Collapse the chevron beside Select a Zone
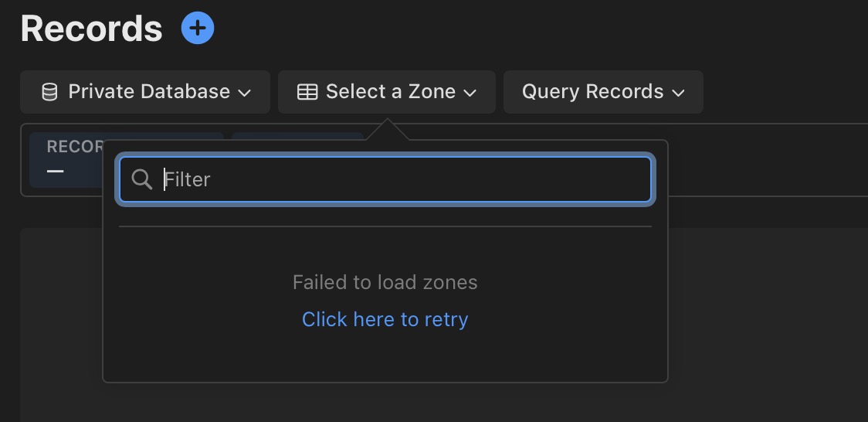This screenshot has width=868, height=422. pos(470,93)
